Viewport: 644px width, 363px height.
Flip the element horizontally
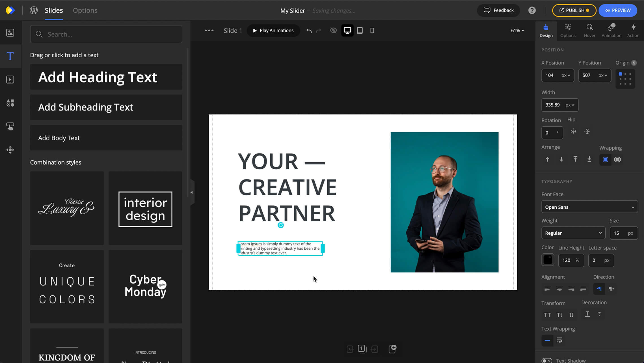(573, 131)
